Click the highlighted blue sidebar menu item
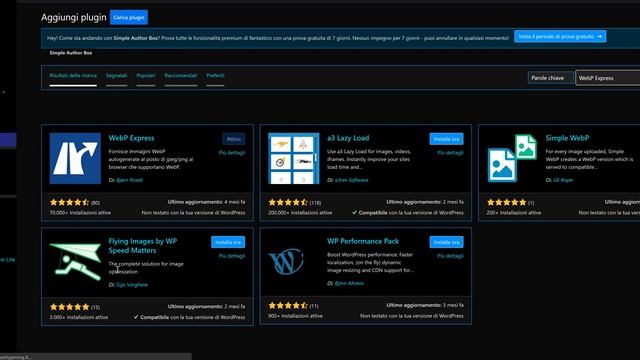Image resolution: width=640 pixels, height=360 pixels. (8, 140)
